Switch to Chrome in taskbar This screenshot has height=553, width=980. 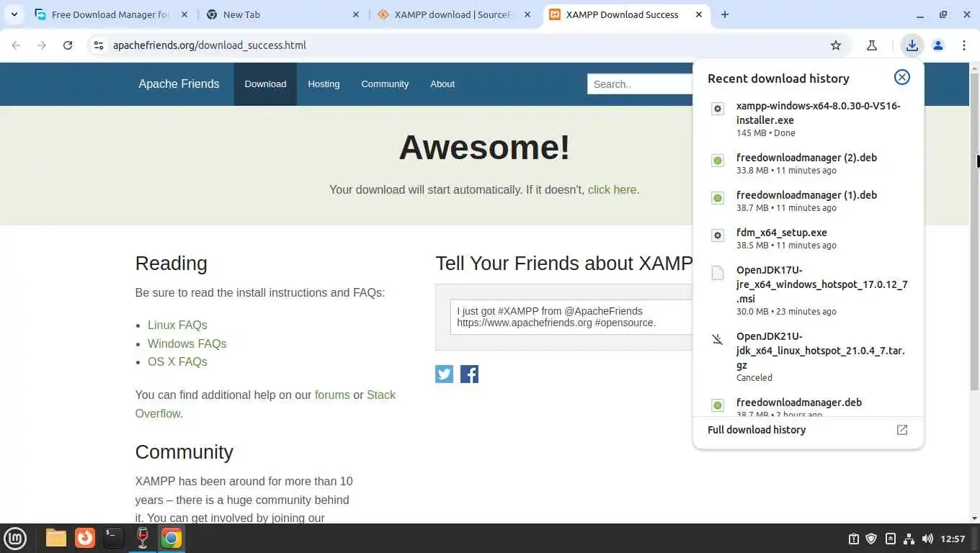coord(171,538)
